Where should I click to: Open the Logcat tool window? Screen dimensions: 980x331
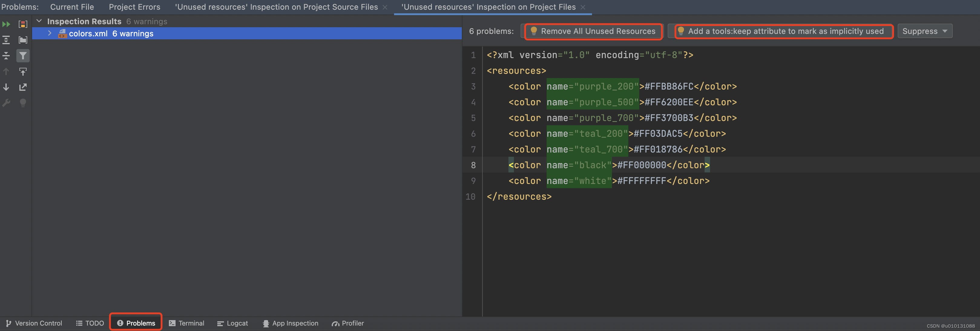coord(232,323)
